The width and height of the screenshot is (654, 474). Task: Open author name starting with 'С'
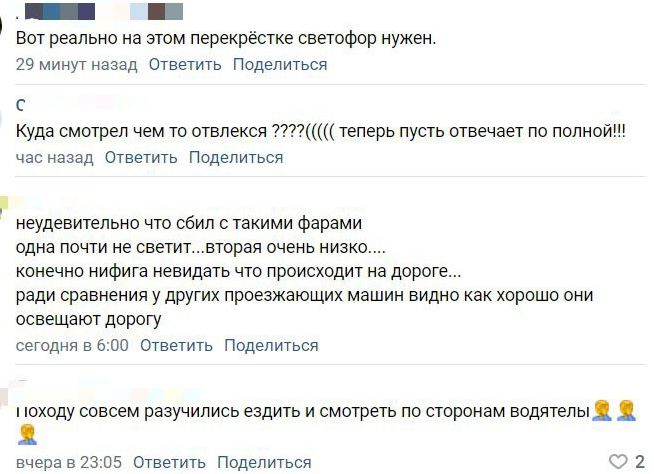pos(20,105)
